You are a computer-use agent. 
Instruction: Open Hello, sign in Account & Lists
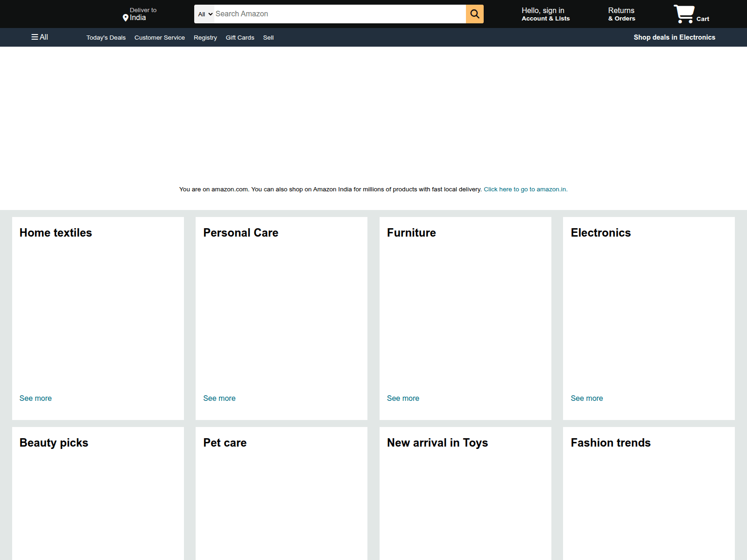pos(545,14)
